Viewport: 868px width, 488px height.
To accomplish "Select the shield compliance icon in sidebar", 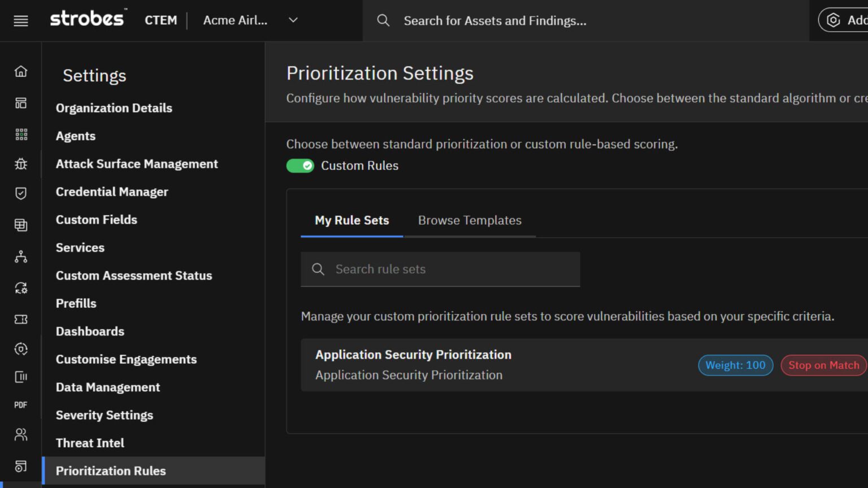I will pyautogui.click(x=21, y=194).
